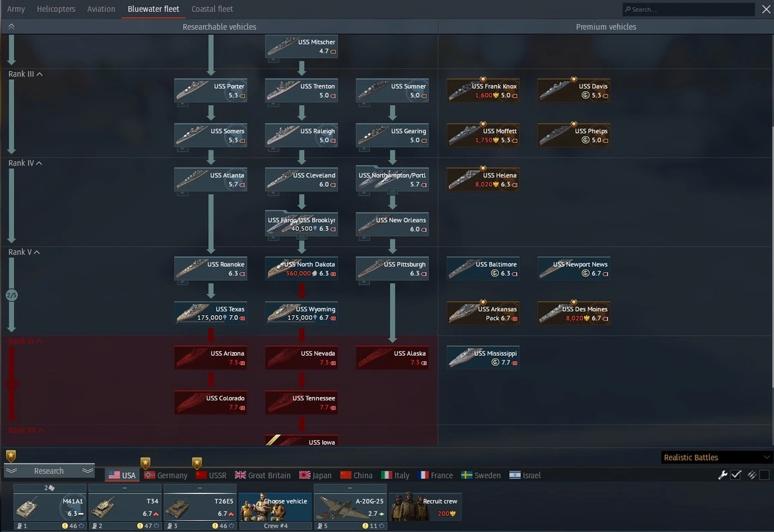Switch to the Coastal fleet tab
This screenshot has width=774, height=532.
pos(212,9)
